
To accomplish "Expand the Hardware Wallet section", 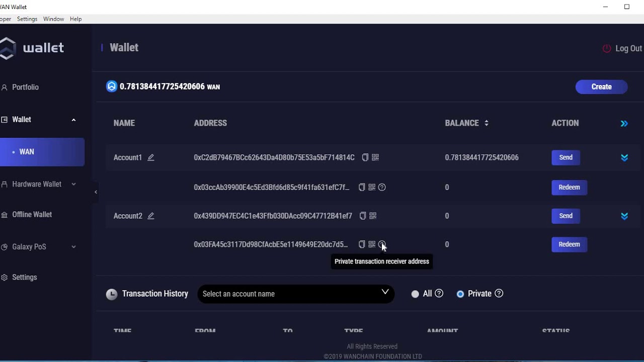I will click(x=73, y=184).
